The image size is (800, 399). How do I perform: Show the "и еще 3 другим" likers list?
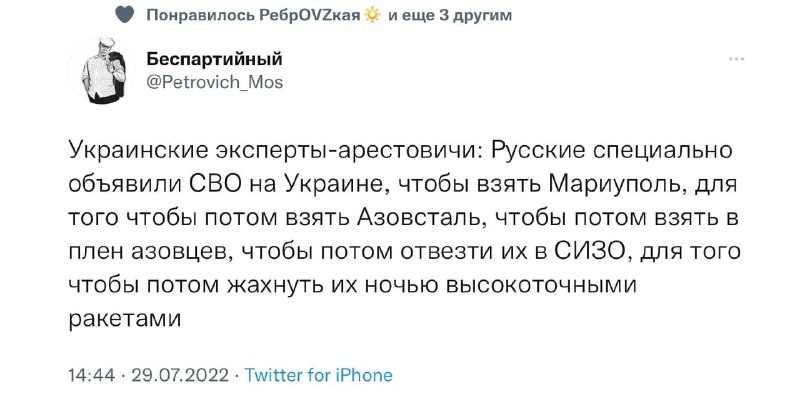(450, 16)
